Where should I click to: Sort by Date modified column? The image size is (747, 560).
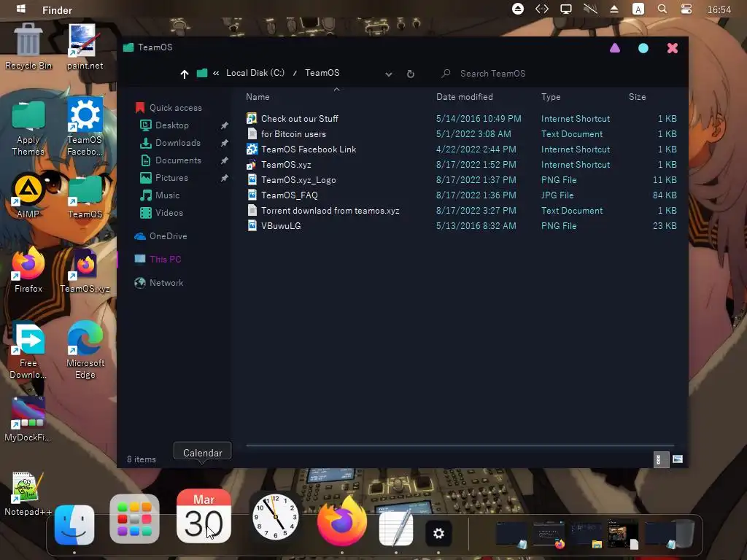pos(465,97)
